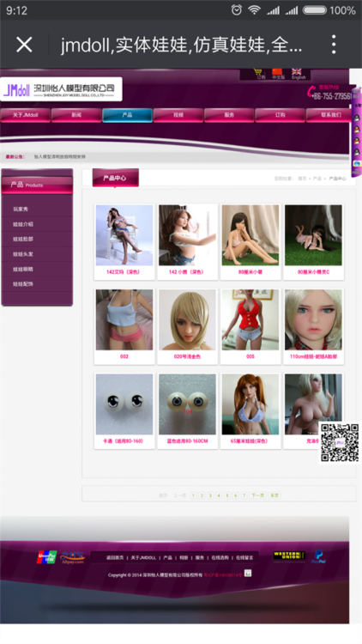Tap the UnionPay payment logo in footer
Image resolution: width=362 pixels, height=644 pixels.
click(47, 557)
